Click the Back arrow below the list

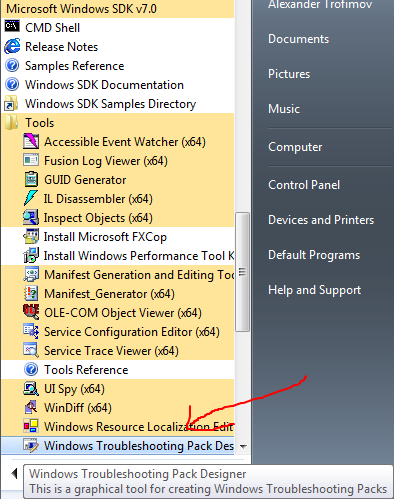pos(14,473)
